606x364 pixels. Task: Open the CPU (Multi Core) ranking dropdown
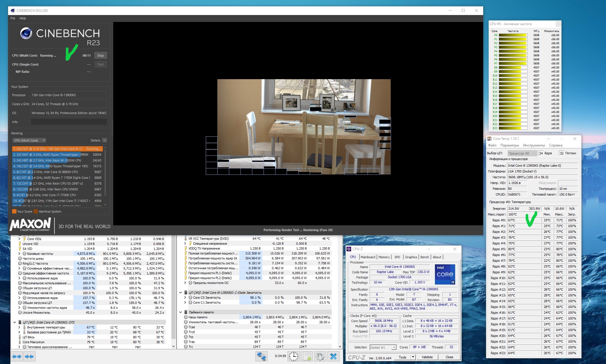click(x=29, y=140)
